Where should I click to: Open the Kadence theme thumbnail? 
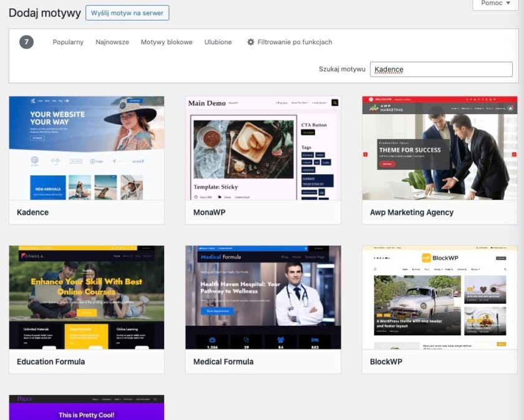click(x=87, y=148)
